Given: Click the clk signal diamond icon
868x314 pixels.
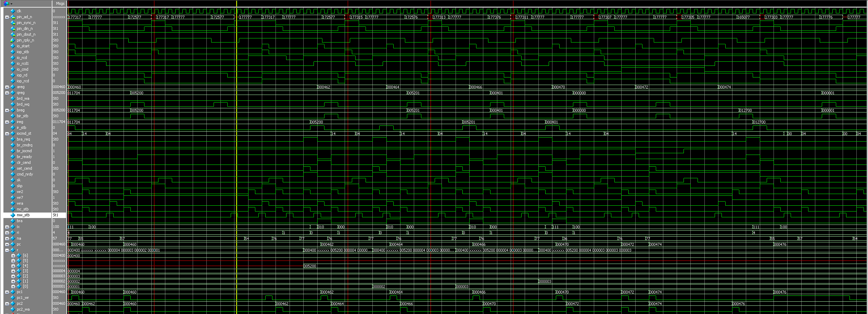Looking at the screenshot, I should pos(13,11).
